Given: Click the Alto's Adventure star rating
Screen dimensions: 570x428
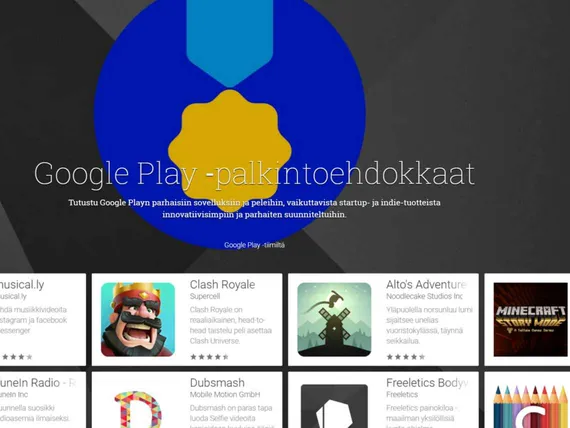Looking at the screenshot, I should 406,357.
